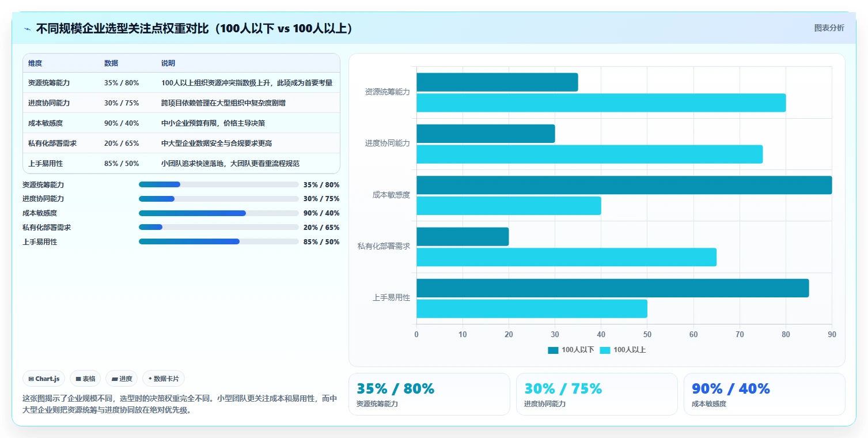Click the description 小团队追求快速落地，大团队更看重流程规范
The width and height of the screenshot is (868, 438).
click(x=230, y=164)
